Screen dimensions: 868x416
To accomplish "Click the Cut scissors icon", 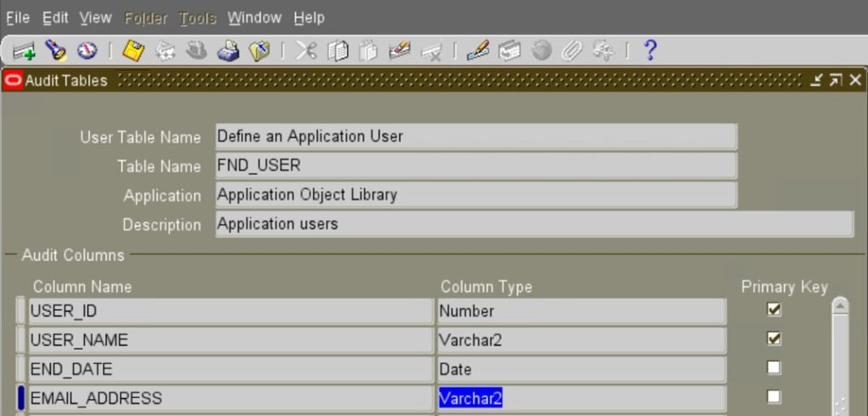I will coord(306,51).
